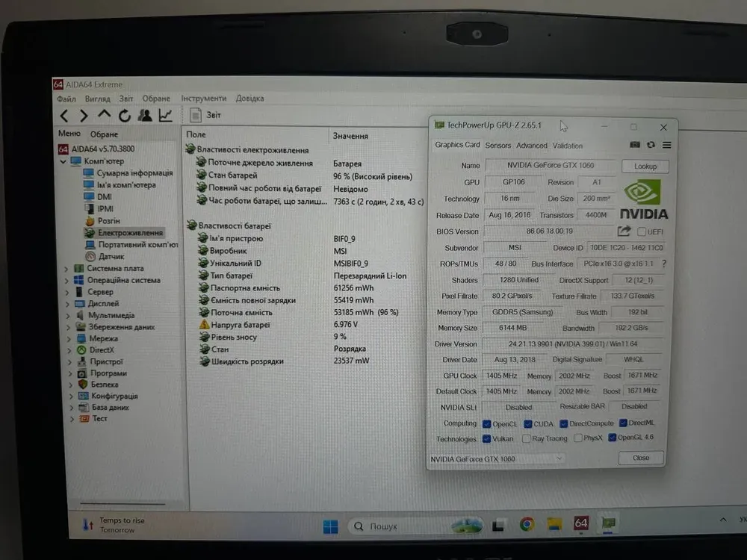Open the Інструменти menu
747x560 pixels.
pos(203,99)
